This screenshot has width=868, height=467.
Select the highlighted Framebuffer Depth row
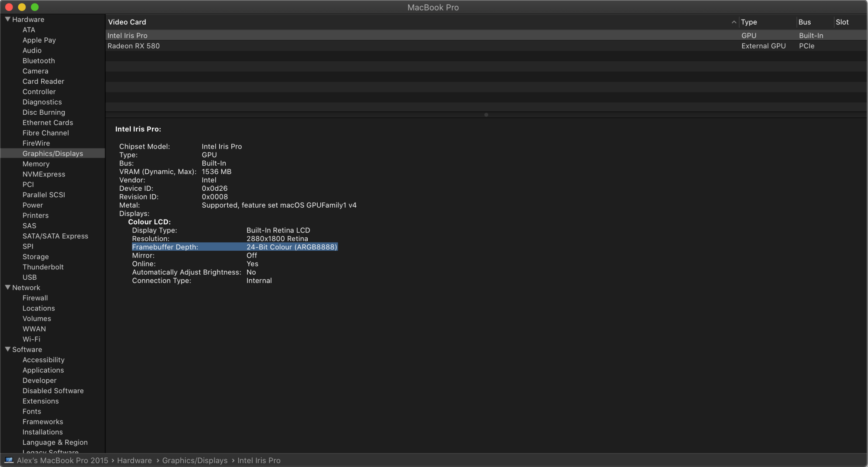[x=235, y=247]
